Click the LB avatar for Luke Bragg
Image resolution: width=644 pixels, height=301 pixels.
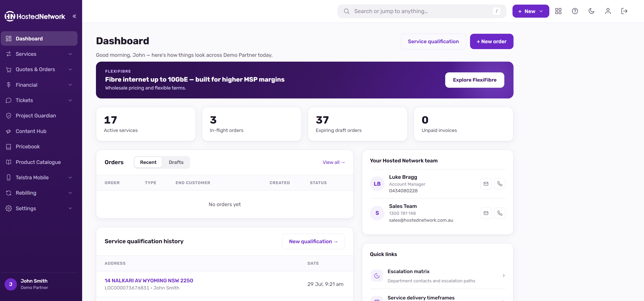point(377,184)
